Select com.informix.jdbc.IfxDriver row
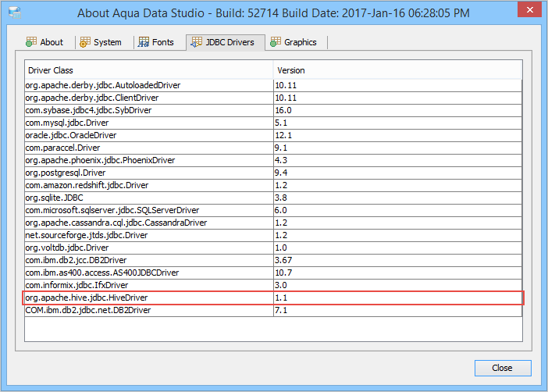Viewport: 548px width, 392px height. (273, 285)
